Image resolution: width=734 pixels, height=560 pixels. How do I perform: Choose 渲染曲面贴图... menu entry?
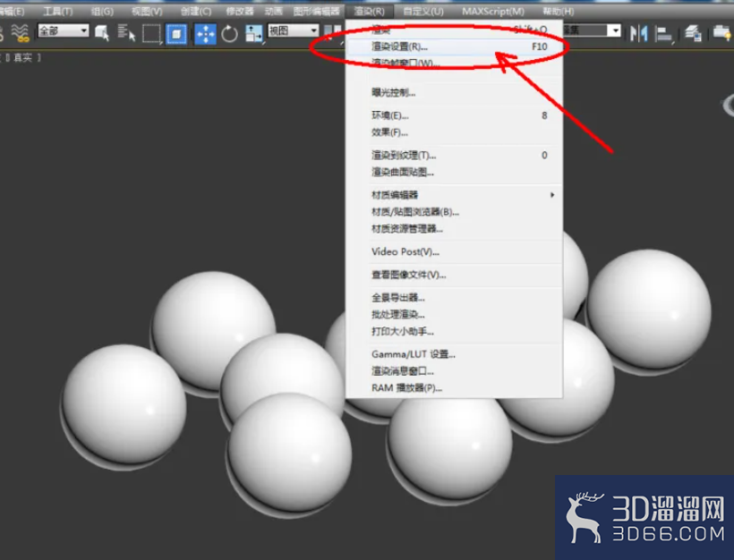point(454,172)
